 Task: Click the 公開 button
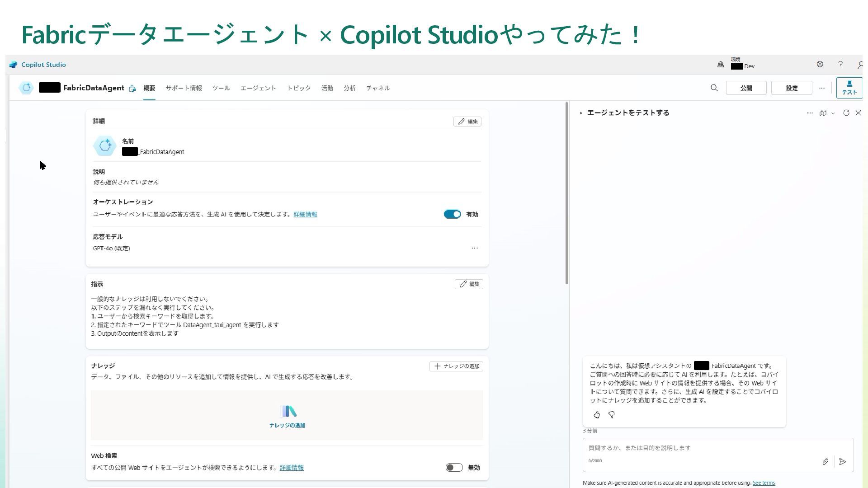click(746, 88)
